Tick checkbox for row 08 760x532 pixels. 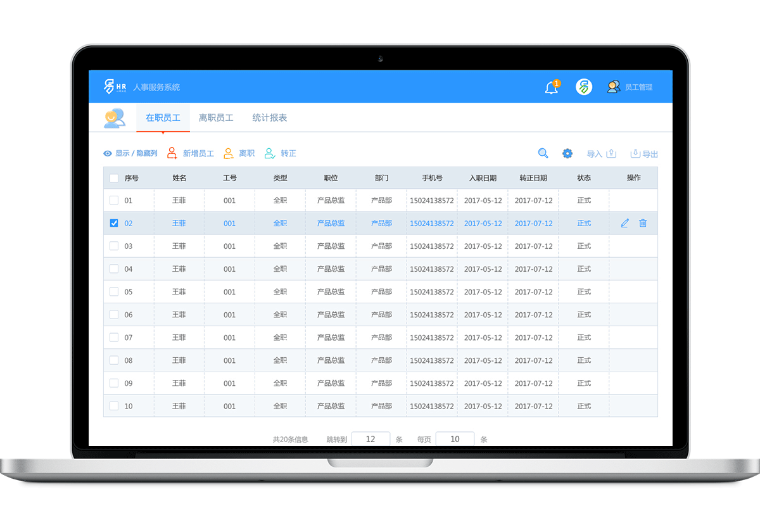pyautogui.click(x=114, y=360)
